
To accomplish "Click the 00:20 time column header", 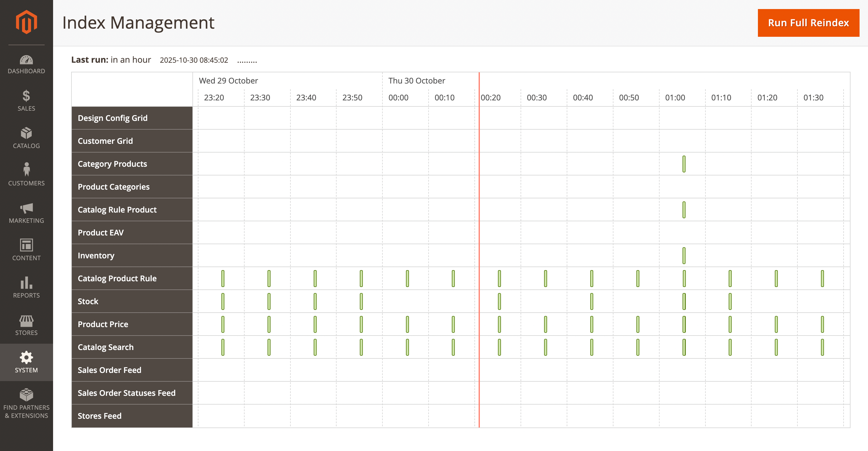I will [x=491, y=98].
